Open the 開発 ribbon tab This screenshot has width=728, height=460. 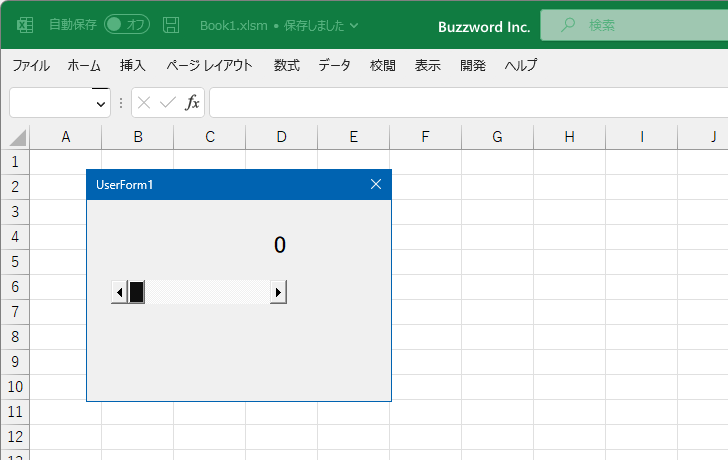[x=473, y=65]
